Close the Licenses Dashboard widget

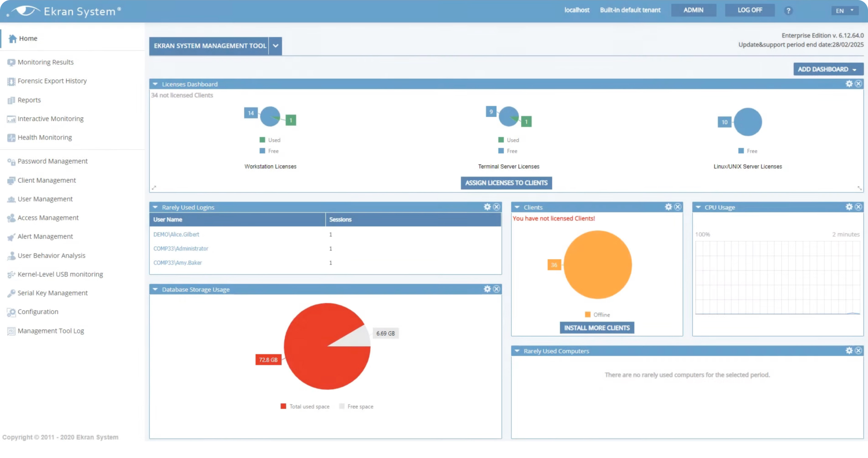pyautogui.click(x=858, y=84)
